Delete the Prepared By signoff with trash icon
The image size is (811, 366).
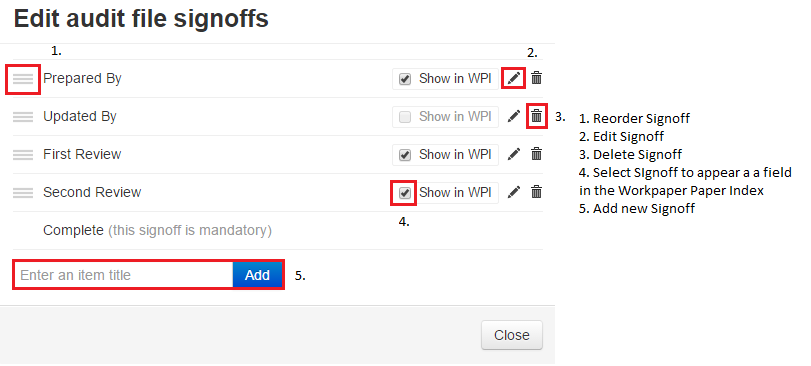point(537,79)
